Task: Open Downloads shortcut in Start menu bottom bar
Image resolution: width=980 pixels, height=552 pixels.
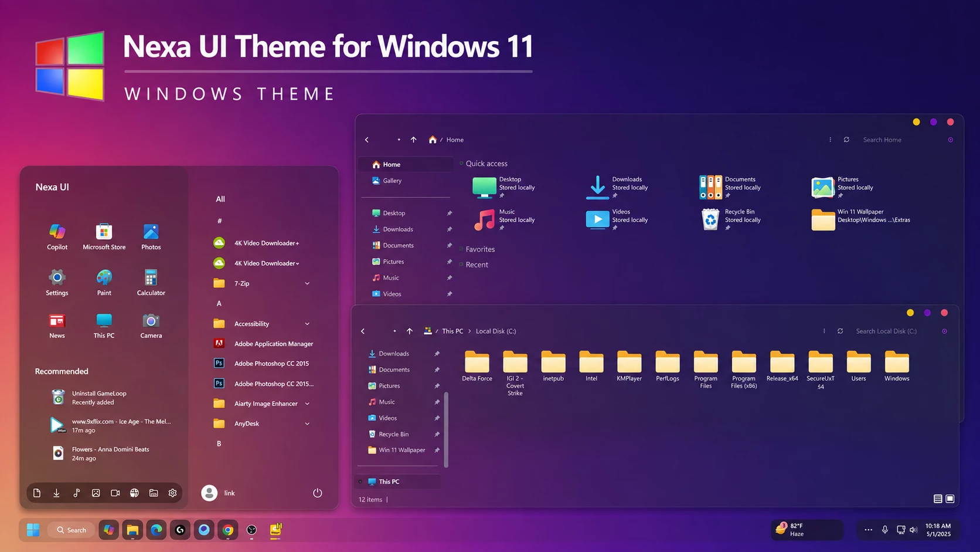Action: (x=56, y=493)
